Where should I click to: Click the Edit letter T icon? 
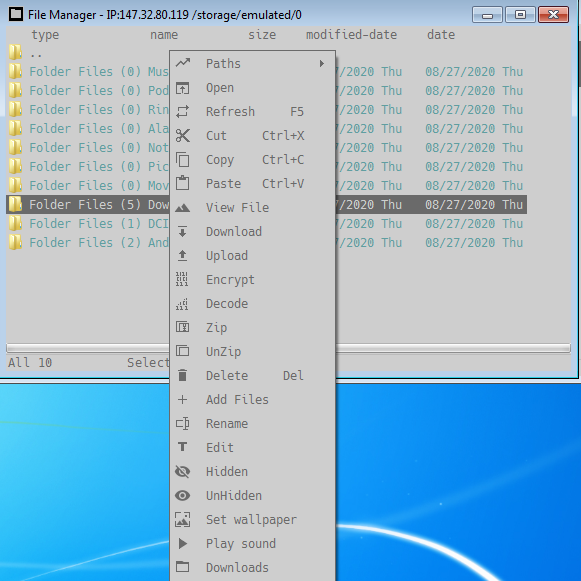point(183,447)
